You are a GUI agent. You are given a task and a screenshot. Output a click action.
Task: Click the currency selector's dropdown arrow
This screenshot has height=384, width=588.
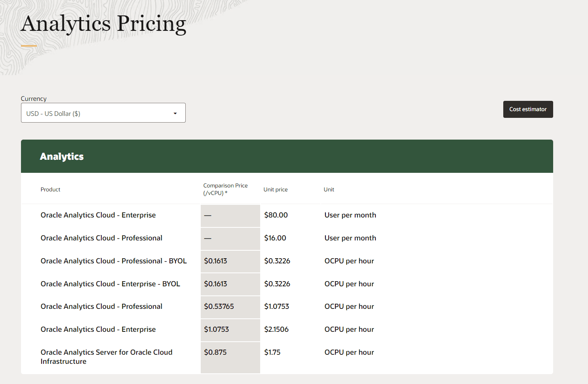point(175,113)
